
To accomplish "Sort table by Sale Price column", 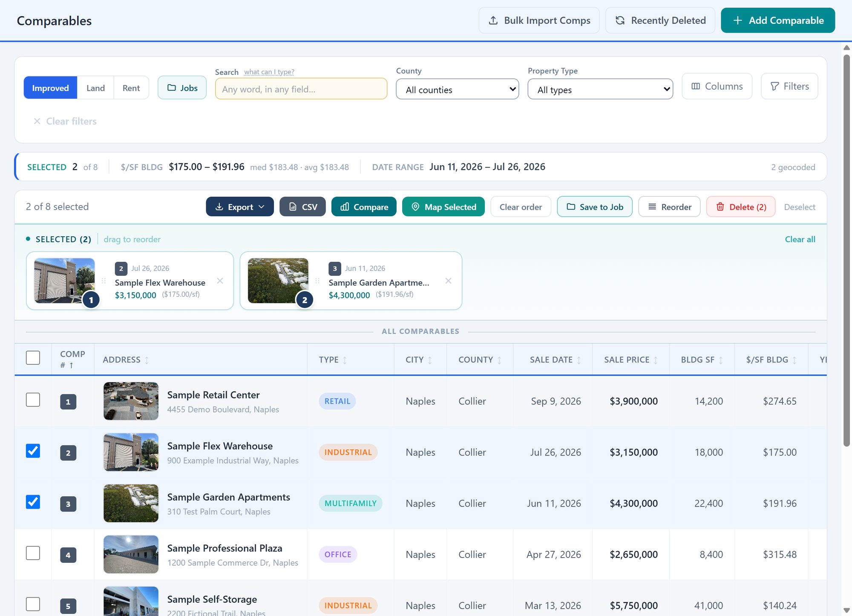I will coord(631,360).
